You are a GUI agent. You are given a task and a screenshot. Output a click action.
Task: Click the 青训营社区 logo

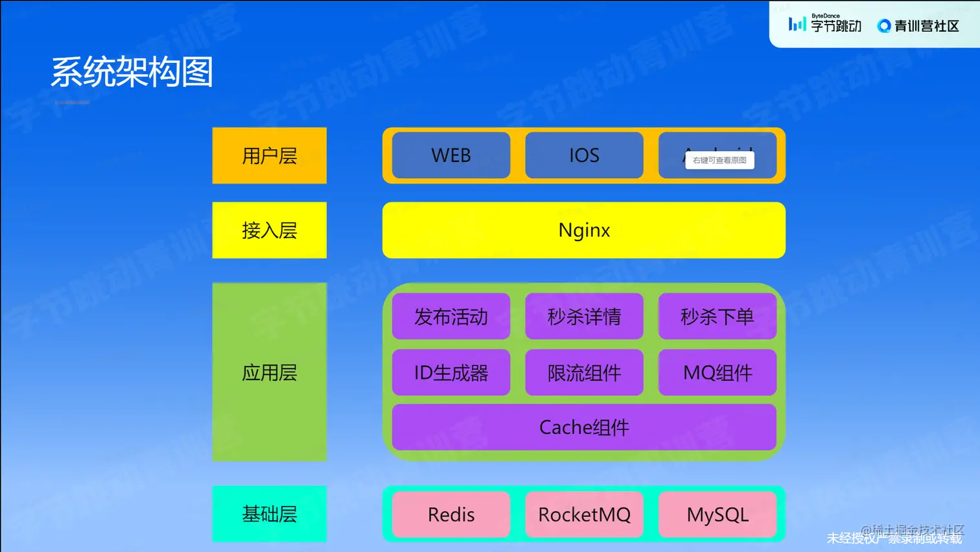point(918,26)
